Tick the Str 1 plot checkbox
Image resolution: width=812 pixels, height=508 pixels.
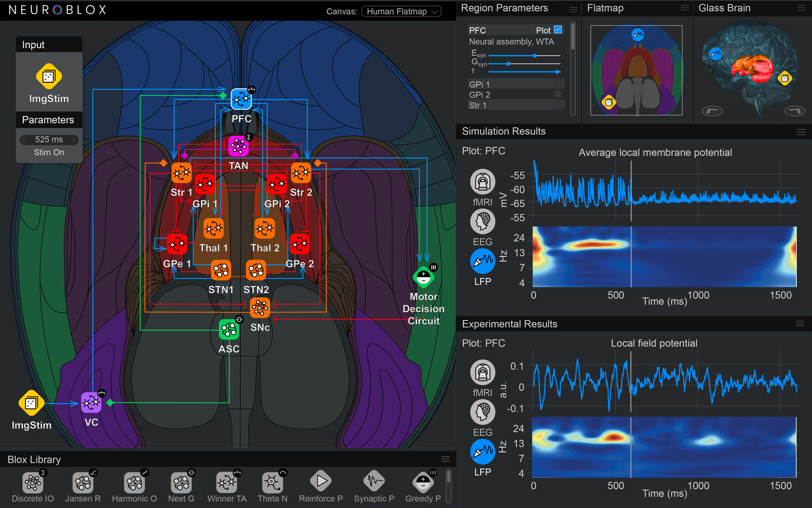(x=558, y=105)
